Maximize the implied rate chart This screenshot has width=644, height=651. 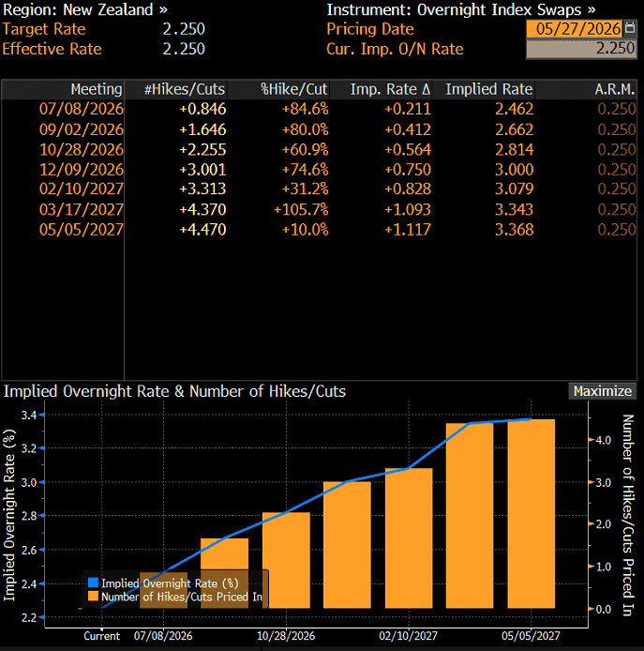point(602,391)
